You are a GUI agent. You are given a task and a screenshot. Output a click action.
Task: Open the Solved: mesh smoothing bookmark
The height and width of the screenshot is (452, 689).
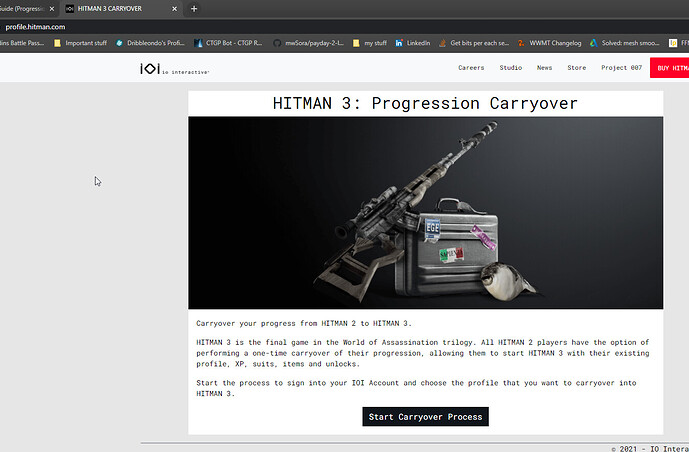click(624, 43)
